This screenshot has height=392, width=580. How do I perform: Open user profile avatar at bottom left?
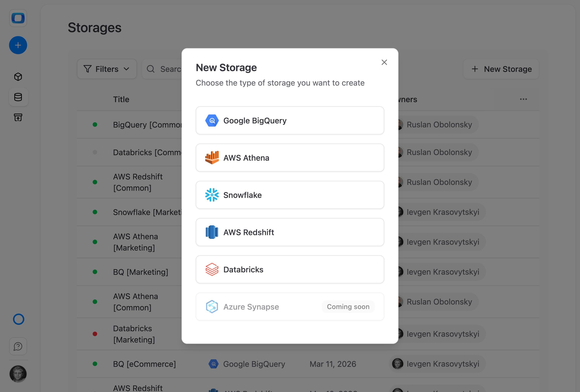pyautogui.click(x=18, y=374)
